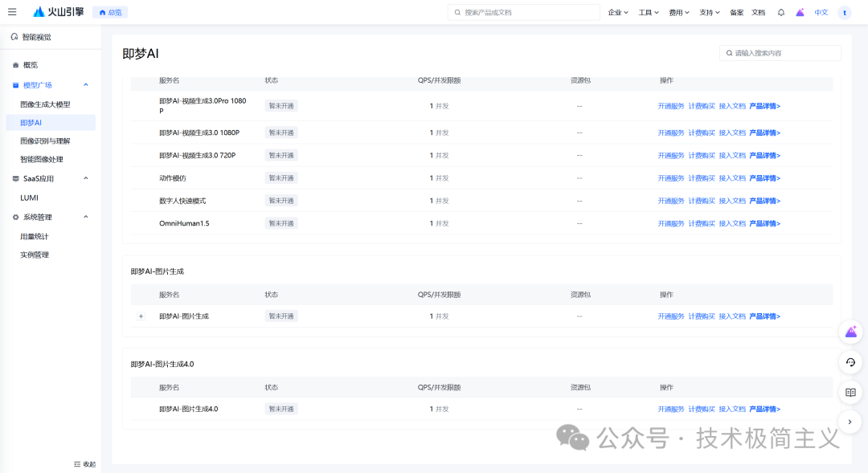Focus the 请输入搜索内容 search box
The image size is (868, 473).
pyautogui.click(x=780, y=53)
